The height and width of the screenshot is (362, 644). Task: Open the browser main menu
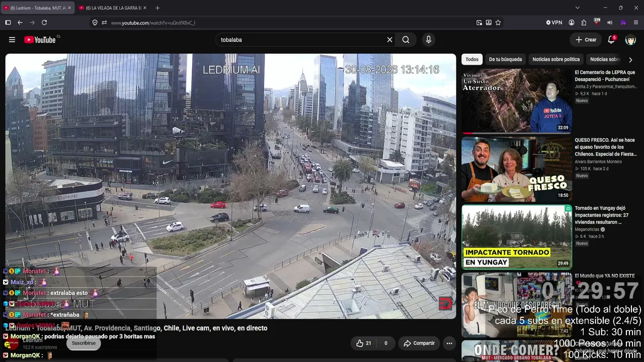pyautogui.click(x=636, y=23)
